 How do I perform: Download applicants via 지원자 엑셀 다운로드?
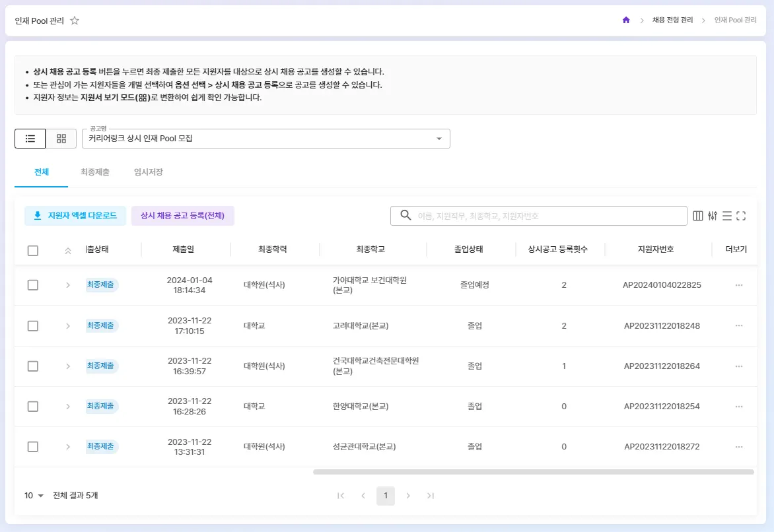coord(75,216)
